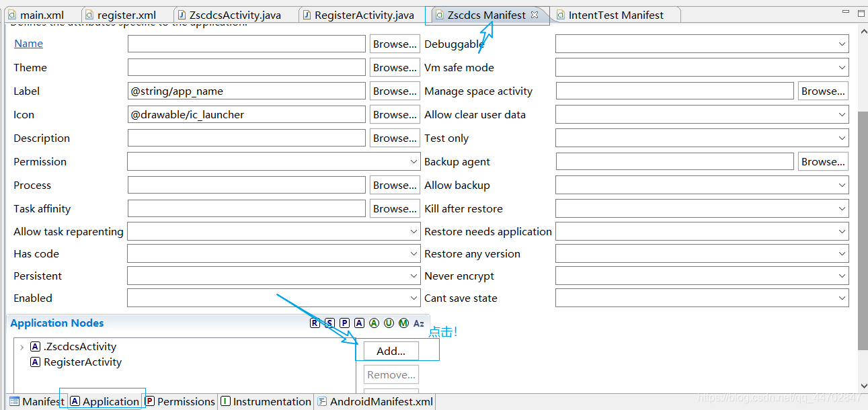Select RegisterActivity in Application Nodes

(76, 362)
